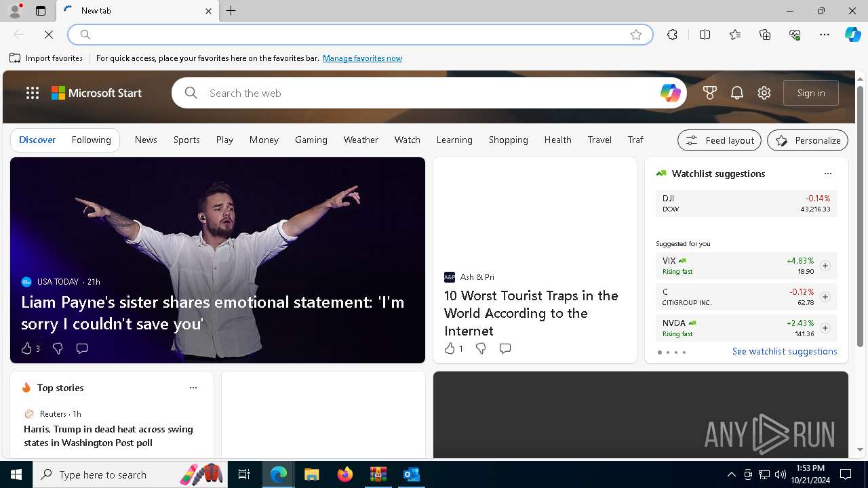Open Feed layout options
This screenshot has height=488, width=868.
(x=719, y=140)
